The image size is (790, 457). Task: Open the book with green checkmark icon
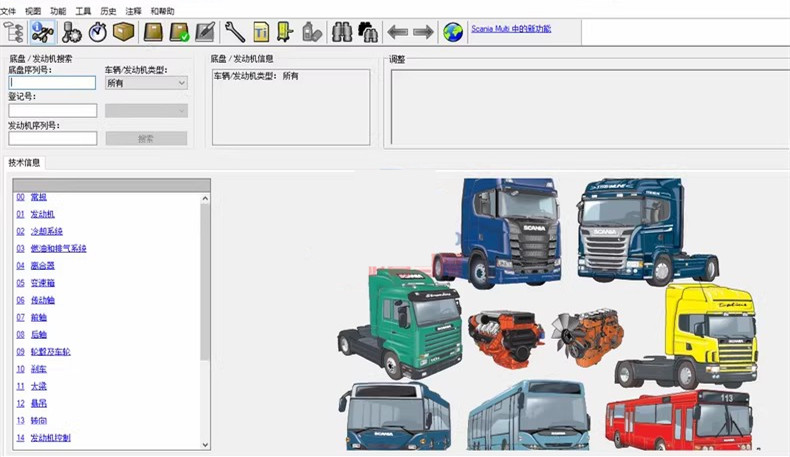179,33
